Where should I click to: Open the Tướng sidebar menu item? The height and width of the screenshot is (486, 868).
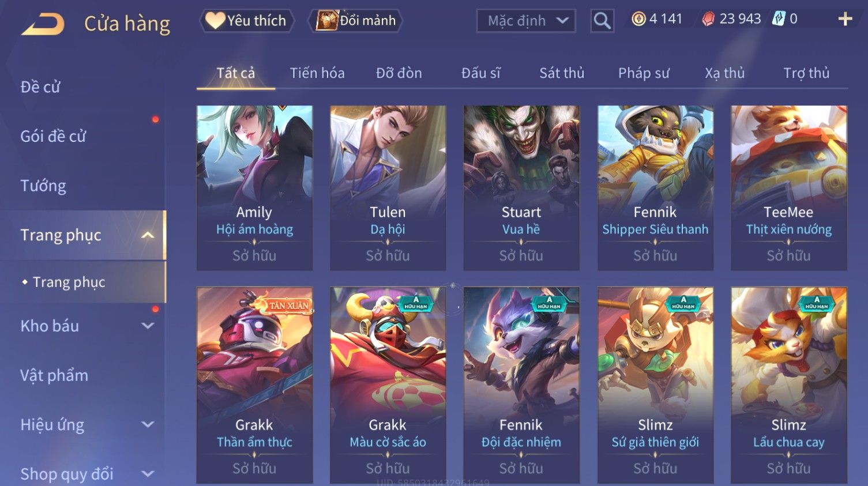(43, 186)
